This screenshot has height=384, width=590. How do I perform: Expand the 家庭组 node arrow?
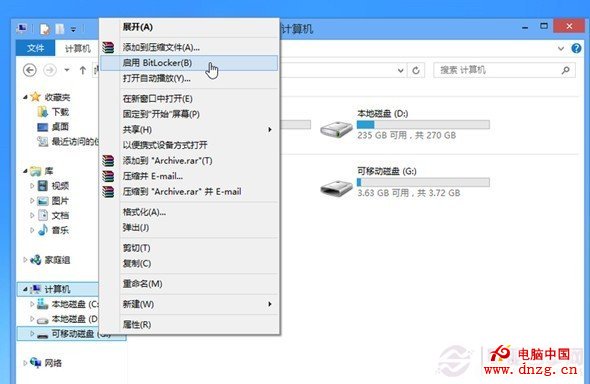(x=25, y=260)
